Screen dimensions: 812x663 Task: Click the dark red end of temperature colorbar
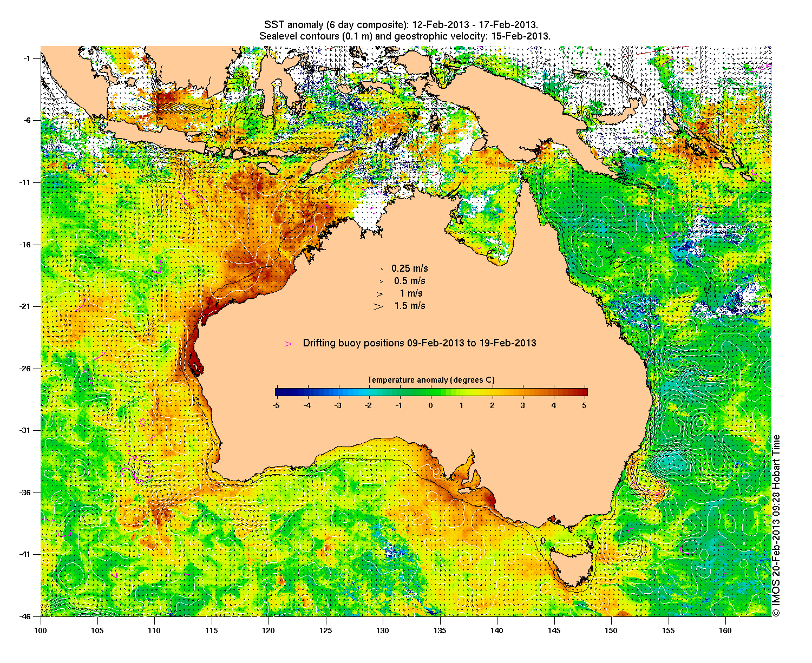585,392
